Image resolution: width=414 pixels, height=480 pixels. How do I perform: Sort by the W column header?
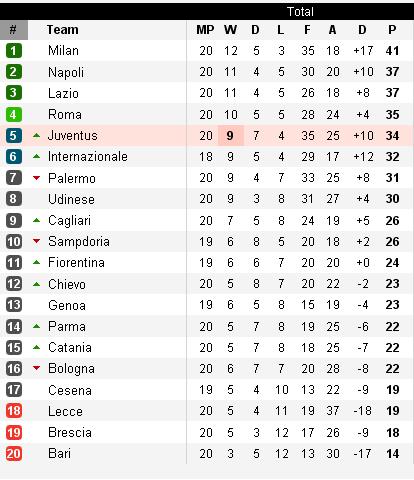230,30
